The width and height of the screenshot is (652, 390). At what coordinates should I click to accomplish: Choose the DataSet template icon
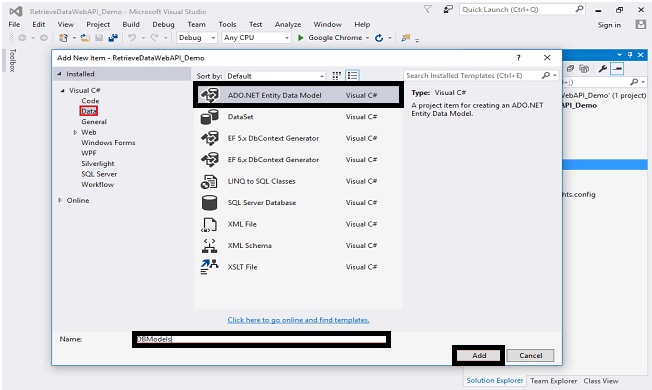(210, 117)
